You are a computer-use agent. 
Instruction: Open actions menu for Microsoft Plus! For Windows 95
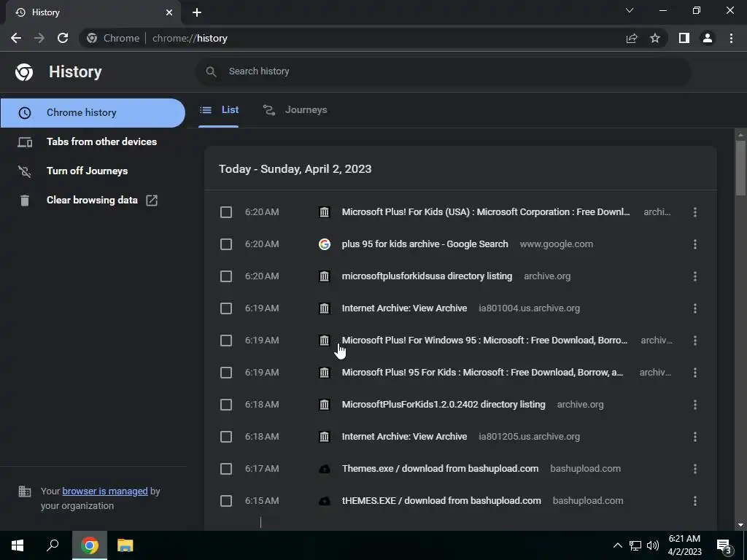[695, 341]
